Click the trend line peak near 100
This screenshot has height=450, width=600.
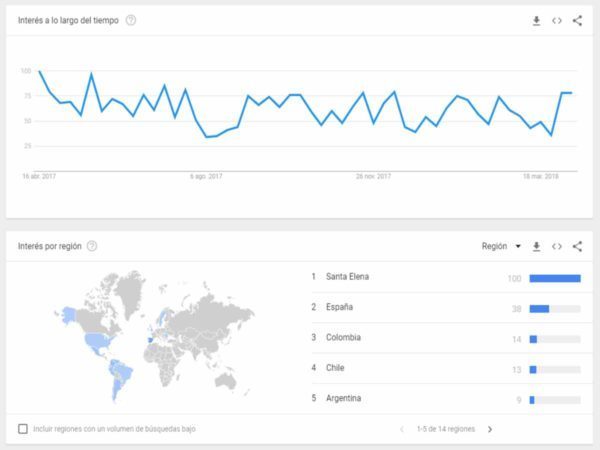pos(39,72)
